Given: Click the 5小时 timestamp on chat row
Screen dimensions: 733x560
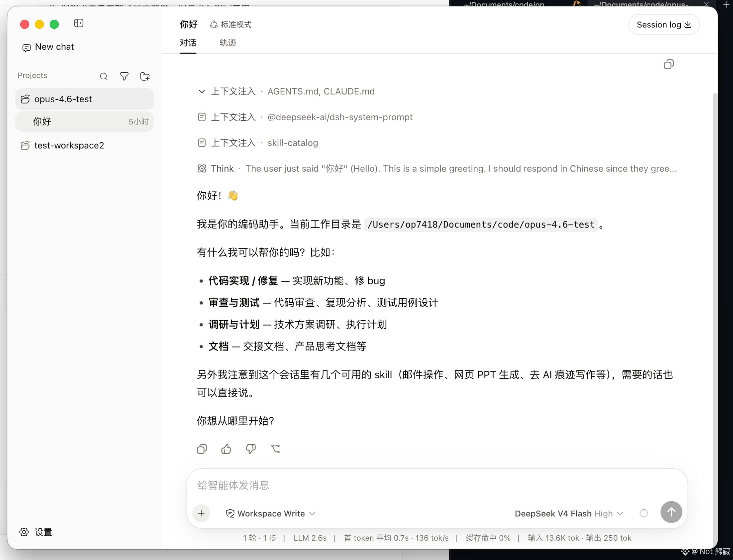Looking at the screenshot, I should [138, 122].
